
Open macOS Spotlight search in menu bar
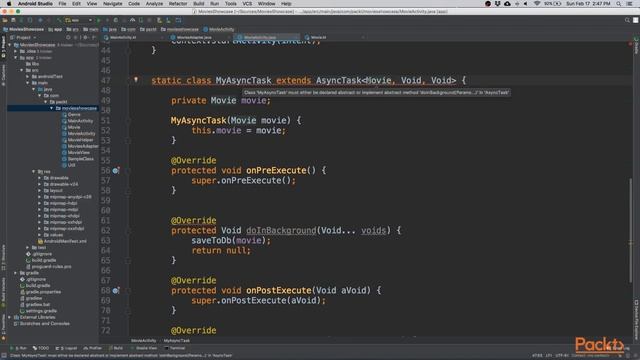tap(619, 4)
